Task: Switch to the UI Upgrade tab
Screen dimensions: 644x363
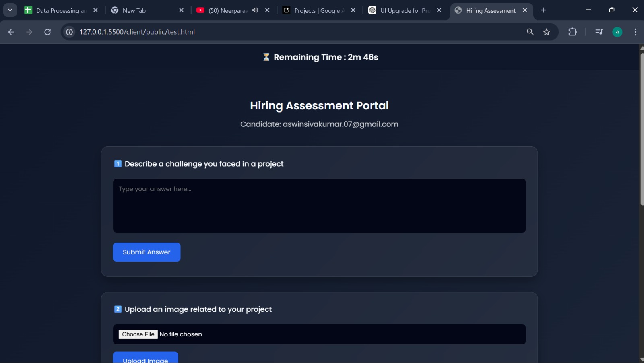Action: click(405, 10)
